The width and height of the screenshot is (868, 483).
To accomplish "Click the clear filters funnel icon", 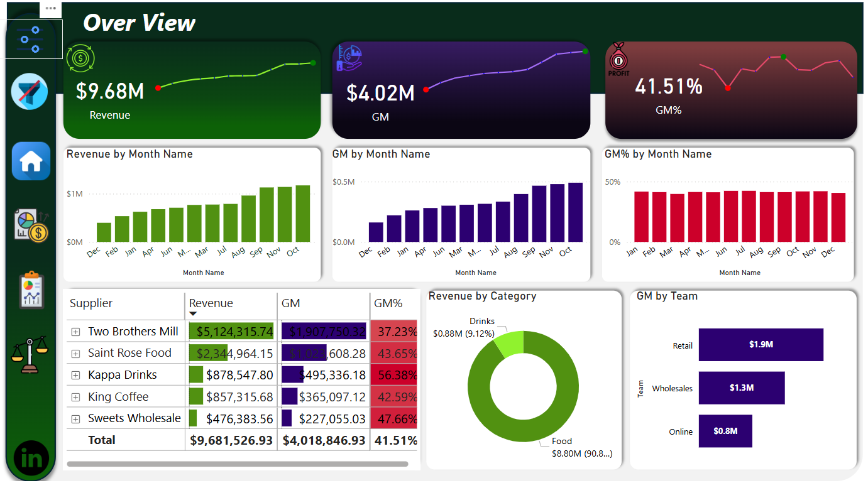I will 30,92.
